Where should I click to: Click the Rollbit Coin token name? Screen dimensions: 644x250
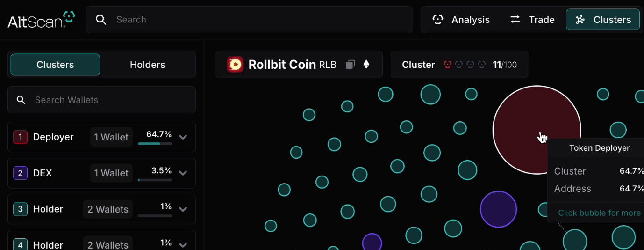tap(282, 65)
